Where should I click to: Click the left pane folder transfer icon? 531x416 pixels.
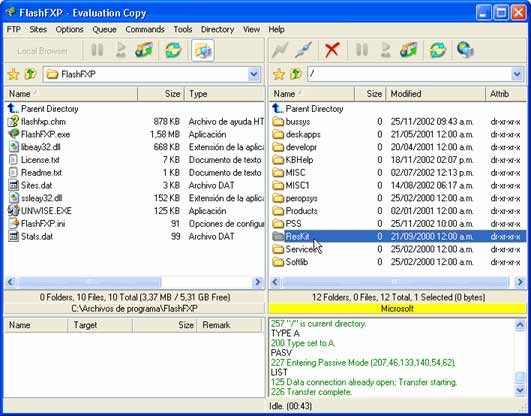click(x=144, y=50)
